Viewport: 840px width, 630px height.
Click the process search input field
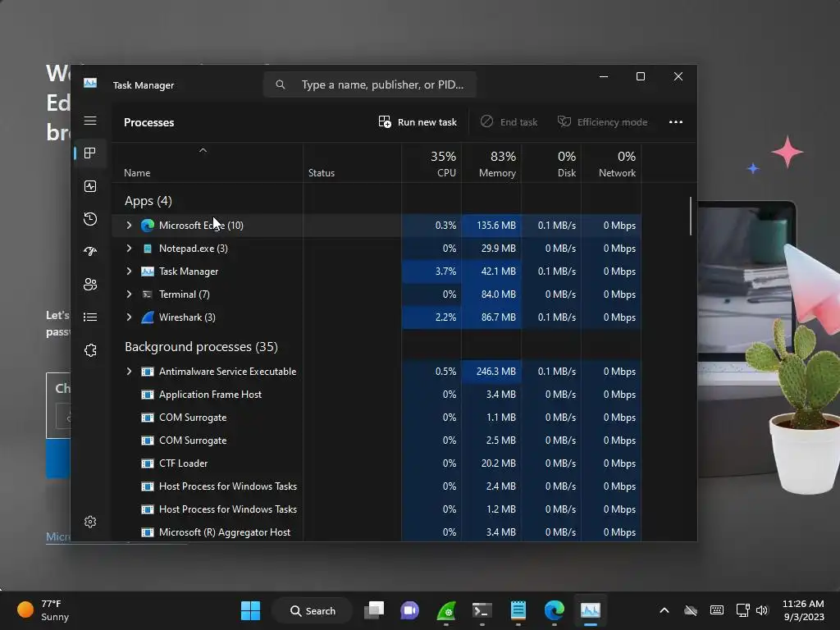point(370,84)
